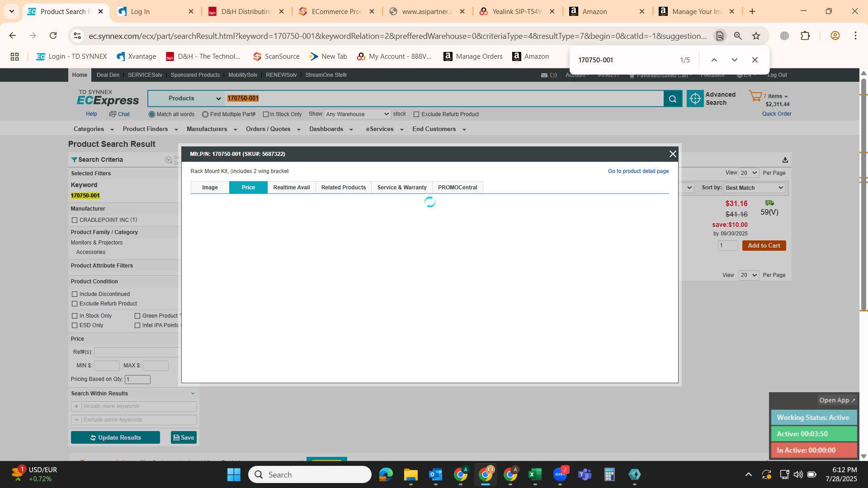Check Intel IPA Points filter
Image resolution: width=868 pixels, height=488 pixels.
tap(137, 325)
